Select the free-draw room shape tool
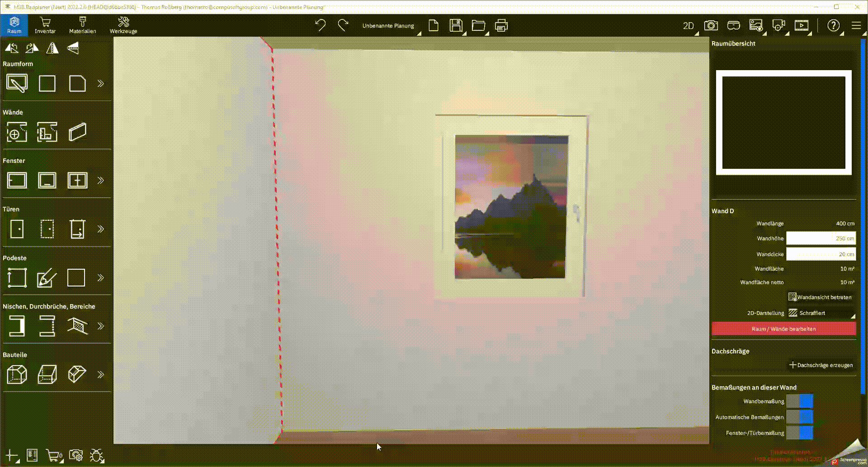This screenshot has height=467, width=868. (x=17, y=83)
